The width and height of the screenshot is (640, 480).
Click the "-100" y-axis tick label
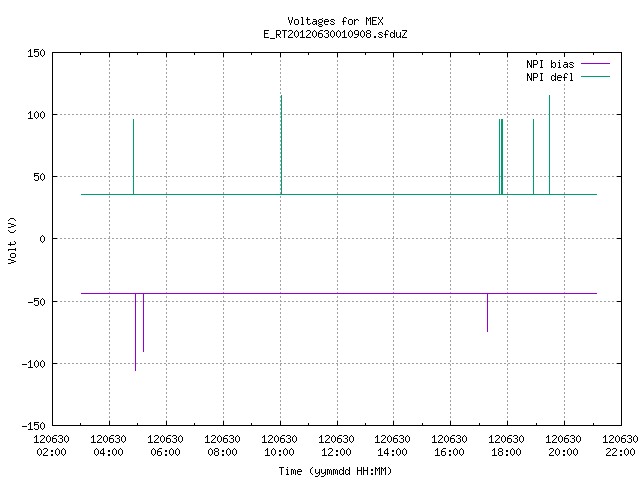tap(33, 364)
